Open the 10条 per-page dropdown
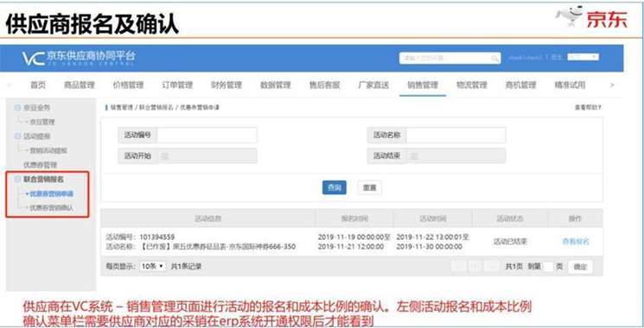Image resolution: width=644 pixels, height=328 pixels. (x=153, y=266)
